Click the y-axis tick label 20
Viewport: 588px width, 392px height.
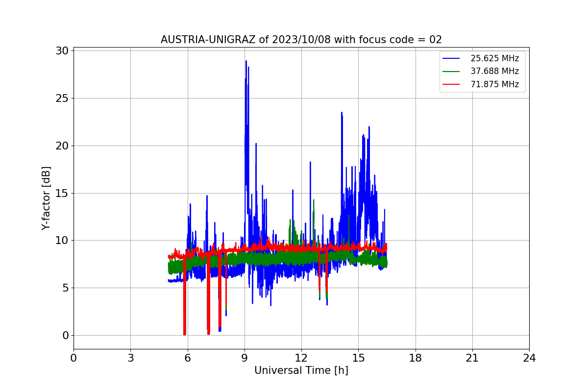63,146
